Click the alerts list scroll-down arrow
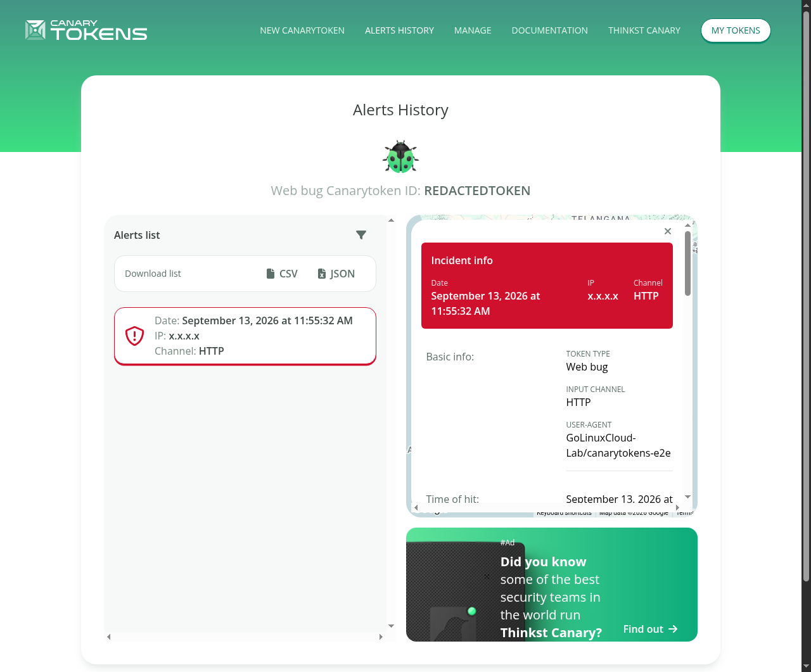The image size is (811, 672). tap(391, 626)
